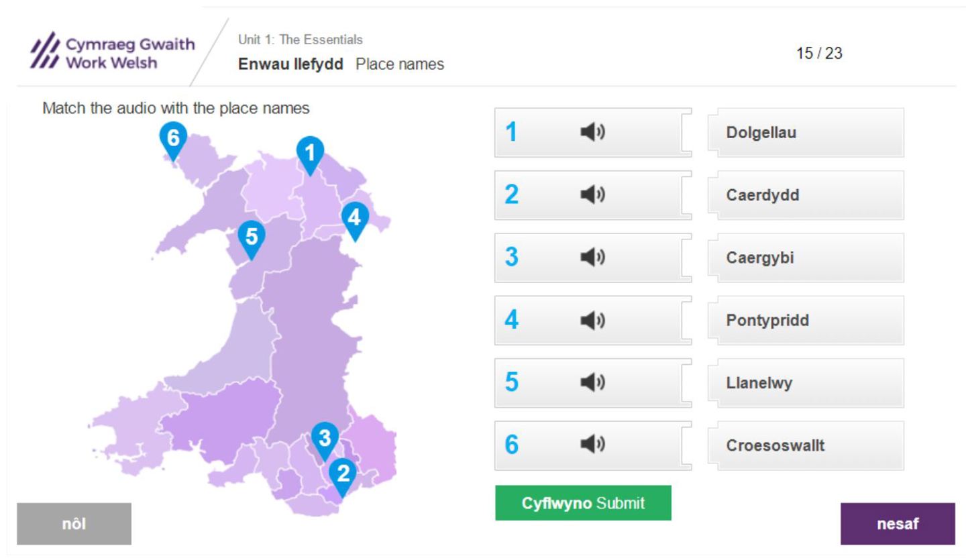The height and width of the screenshot is (560, 966).
Task: Pick the Caerdydd answer tile
Action: click(810, 195)
